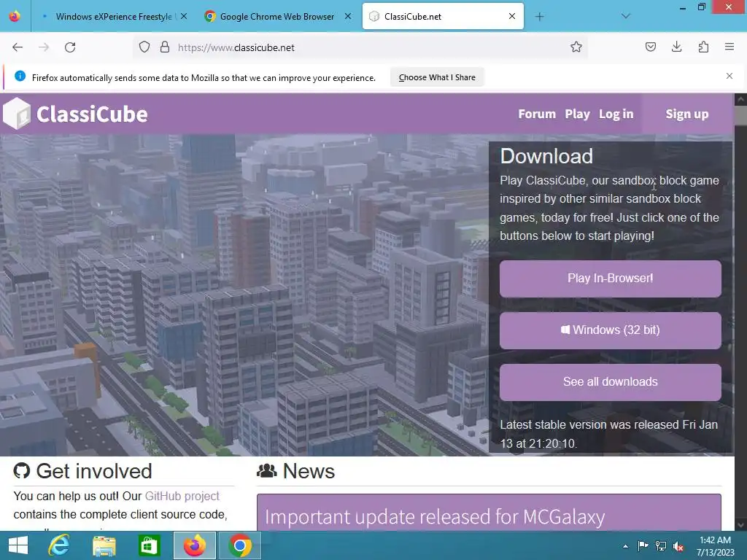Close the ClassiCube.net tab

512,16
